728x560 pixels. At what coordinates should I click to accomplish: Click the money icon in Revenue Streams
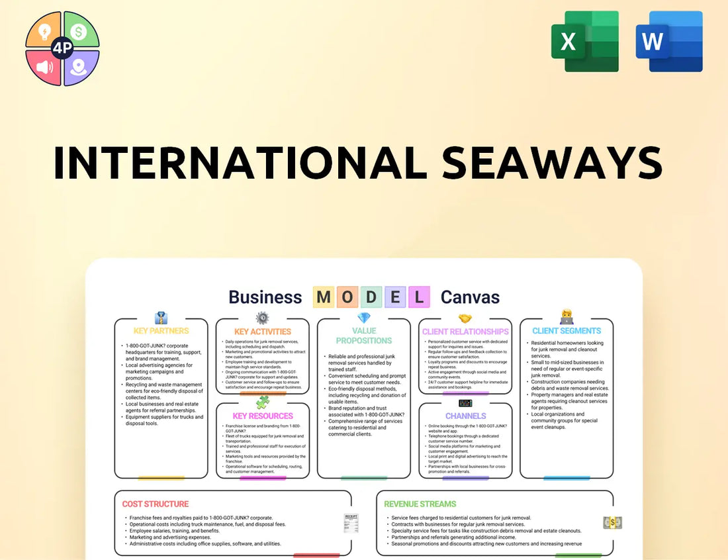(x=612, y=523)
